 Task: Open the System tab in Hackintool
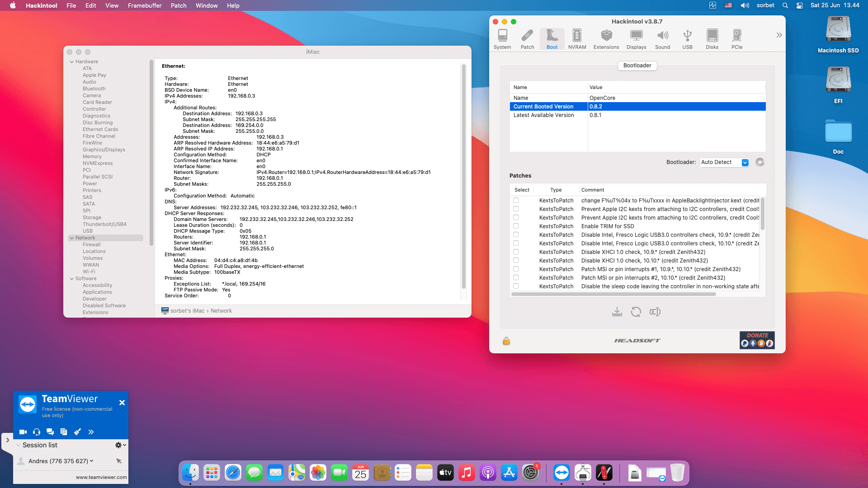click(502, 39)
